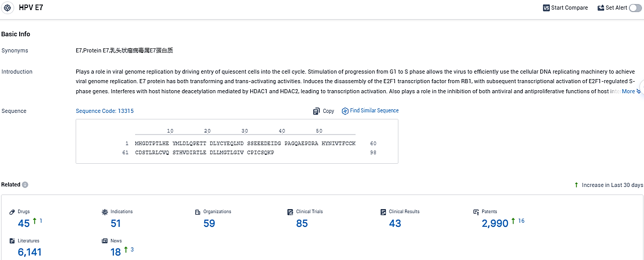
Task: Click the Copy sequence icon
Action: [x=316, y=111]
